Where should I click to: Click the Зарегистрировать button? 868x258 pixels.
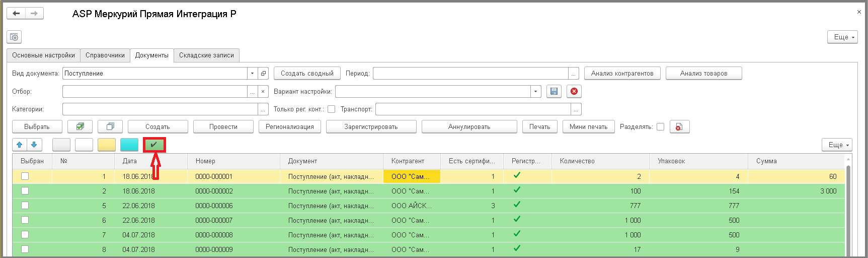pyautogui.click(x=371, y=126)
